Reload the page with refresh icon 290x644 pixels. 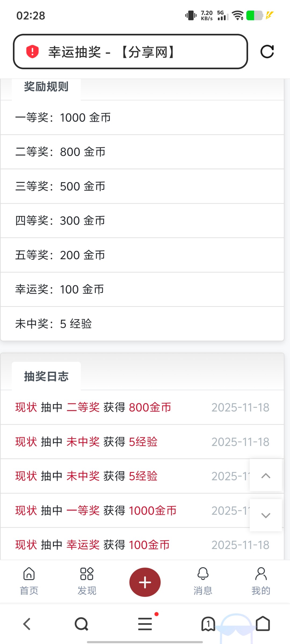267,52
